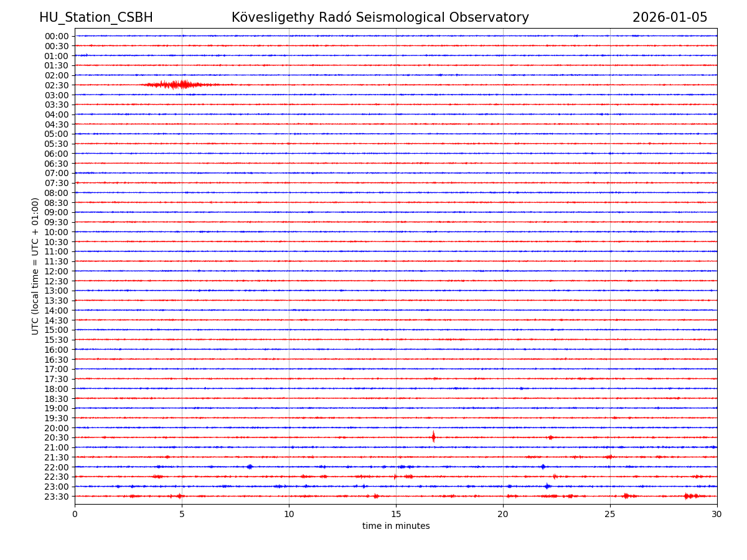Click the blue spike on the 23:00 trace
The height and width of the screenshot is (560, 747).
[547, 486]
